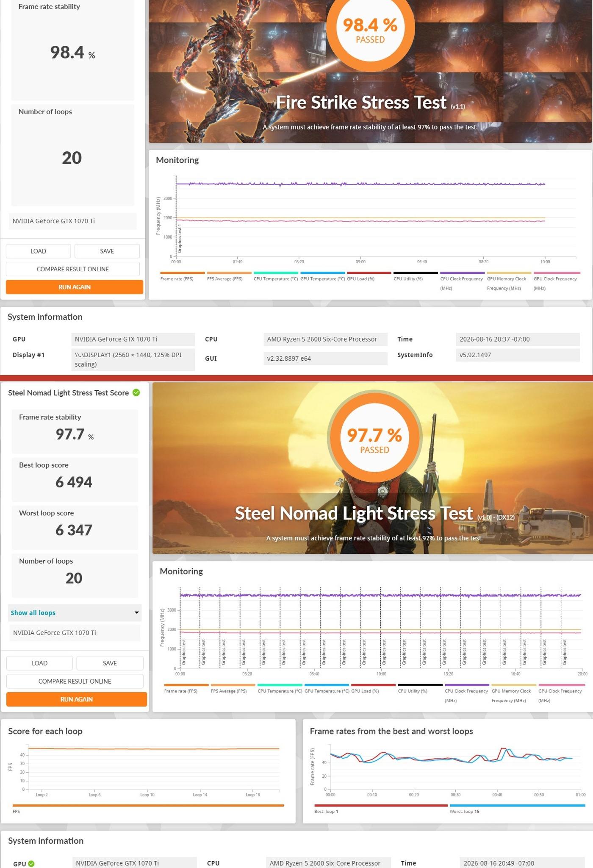Click the Worst loop score value 6 347
Viewport: 593px width, 868px height.
point(74,530)
